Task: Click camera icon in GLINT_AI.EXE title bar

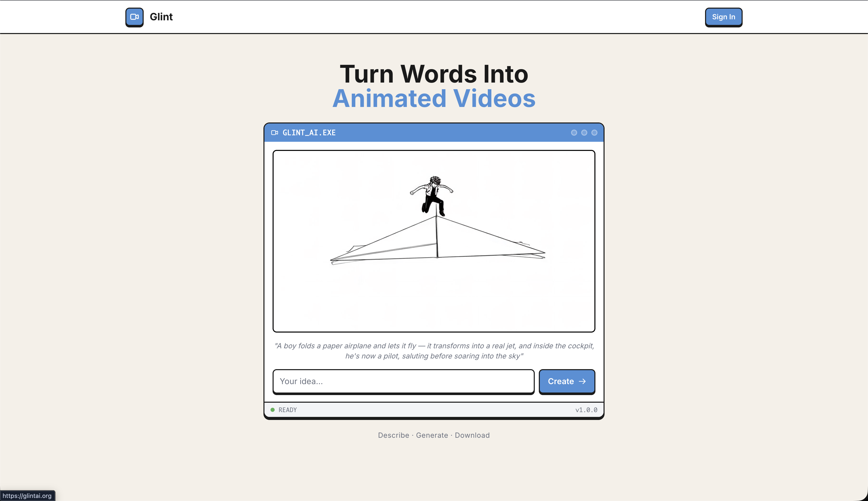Action: point(274,133)
